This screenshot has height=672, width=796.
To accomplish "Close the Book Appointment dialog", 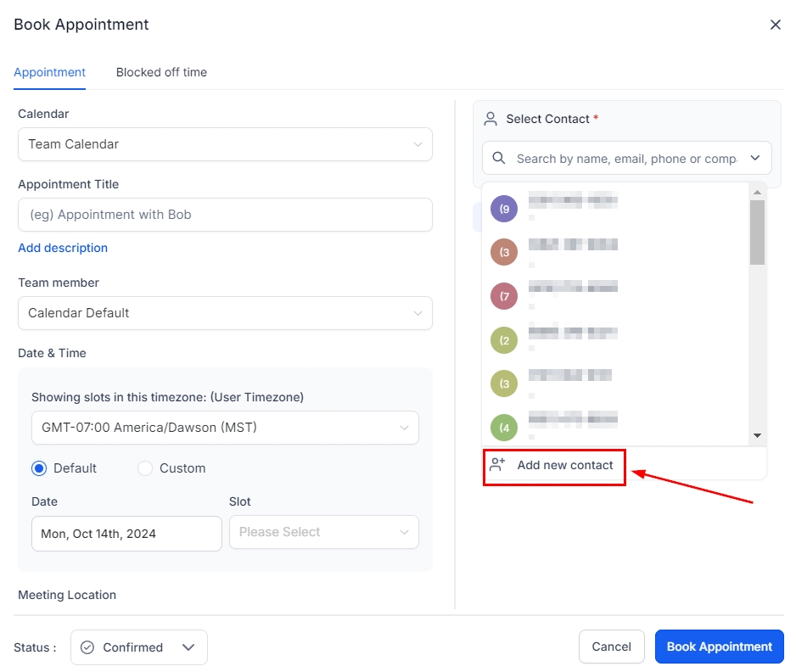I will (x=775, y=25).
